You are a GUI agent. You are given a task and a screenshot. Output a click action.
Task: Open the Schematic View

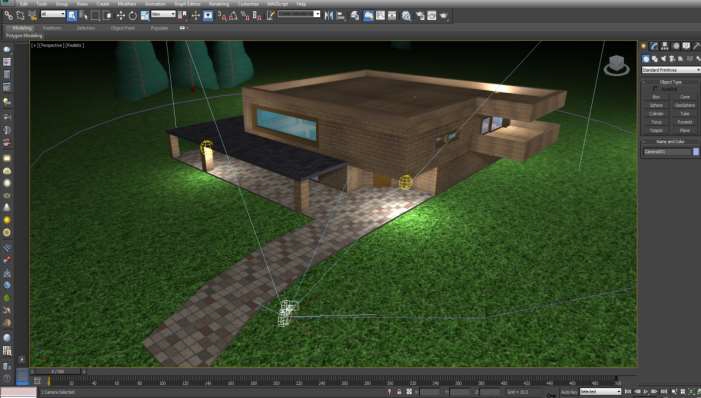(x=392, y=16)
